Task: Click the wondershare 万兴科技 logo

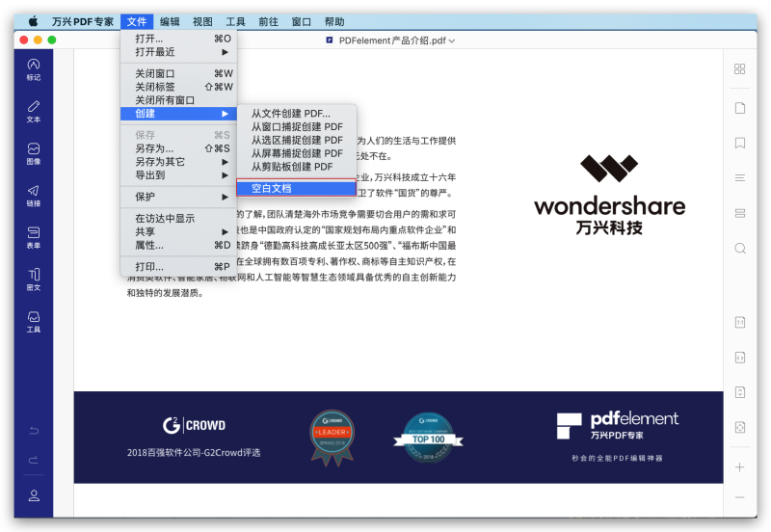Action: tap(609, 196)
